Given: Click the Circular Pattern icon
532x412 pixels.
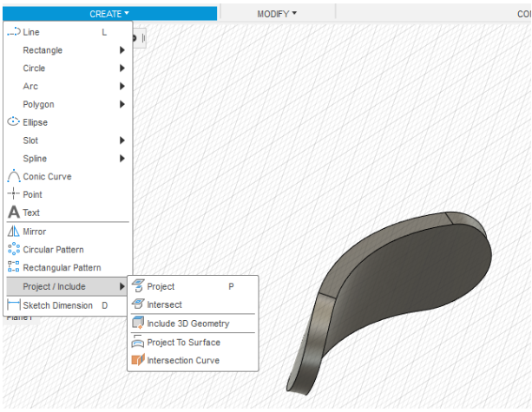Looking at the screenshot, I should pyautogui.click(x=14, y=249).
